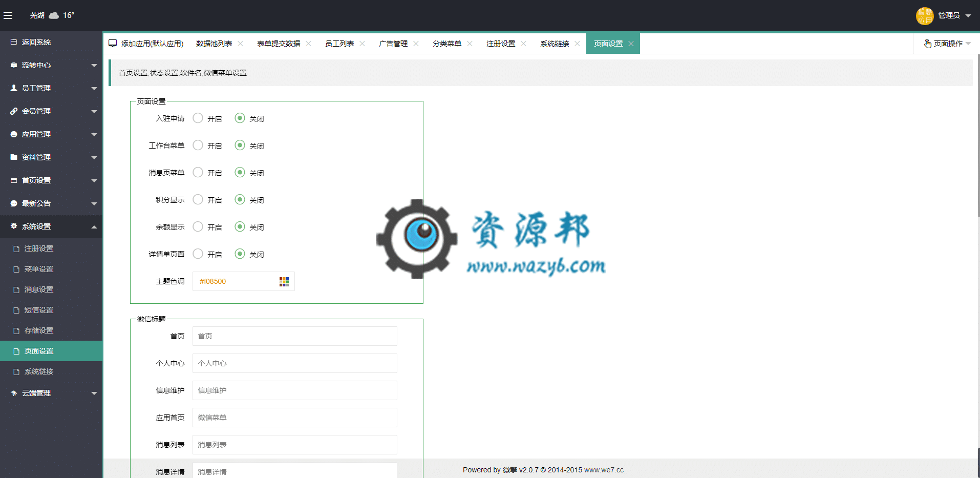Click the hand pointer icon by 页面操作
The image size is (980, 478).
tap(927, 44)
